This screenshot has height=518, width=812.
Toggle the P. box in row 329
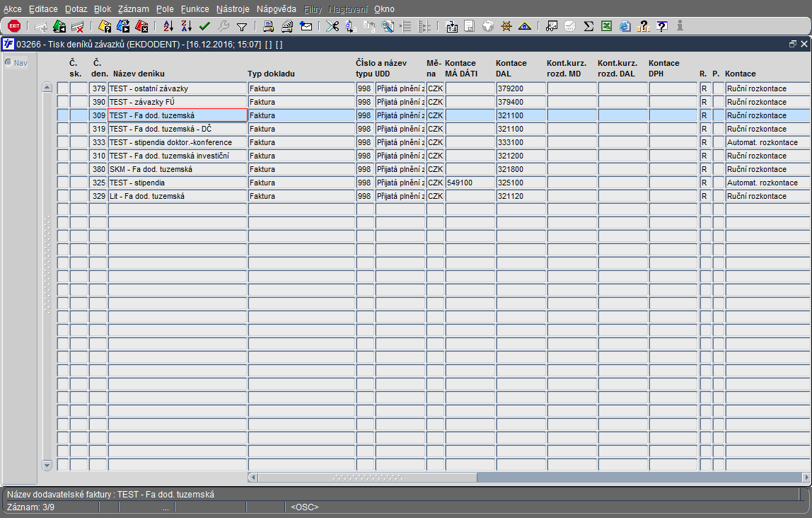718,196
